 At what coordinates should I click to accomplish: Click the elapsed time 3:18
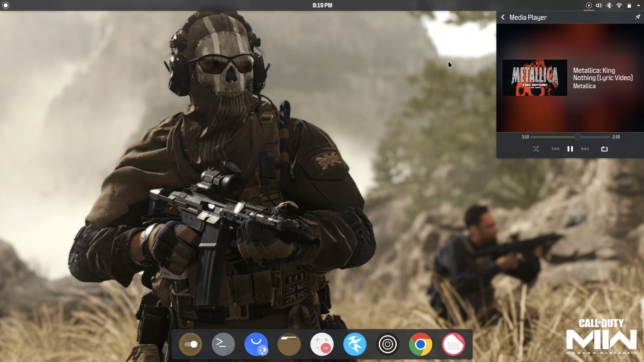pyautogui.click(x=525, y=137)
